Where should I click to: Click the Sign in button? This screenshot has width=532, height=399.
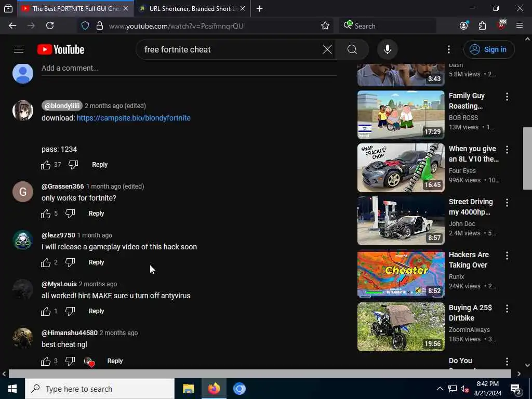[488, 49]
